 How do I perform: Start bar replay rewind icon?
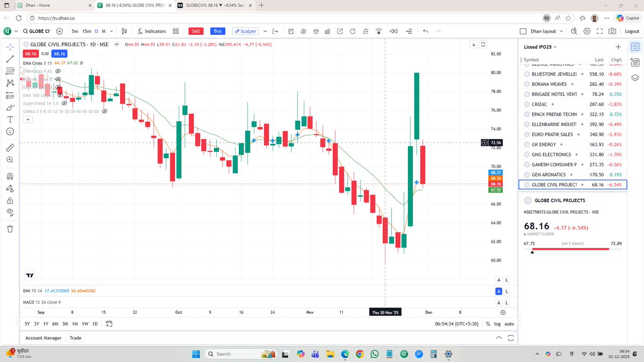coord(393,31)
